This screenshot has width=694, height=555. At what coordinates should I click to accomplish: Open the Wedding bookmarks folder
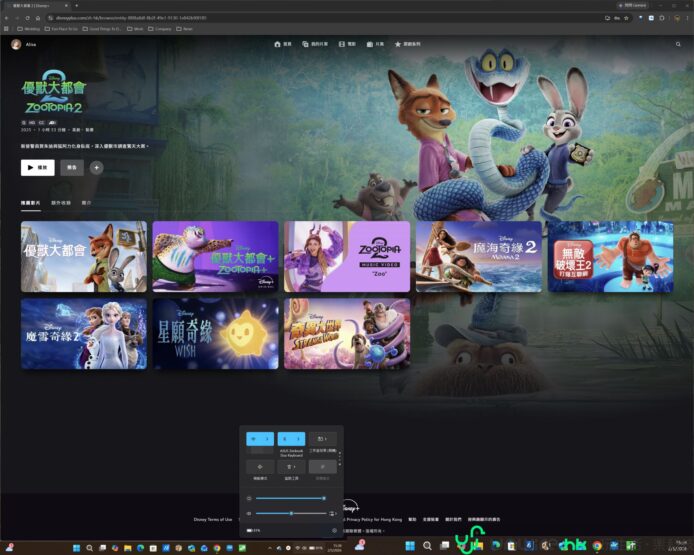[x=29, y=29]
